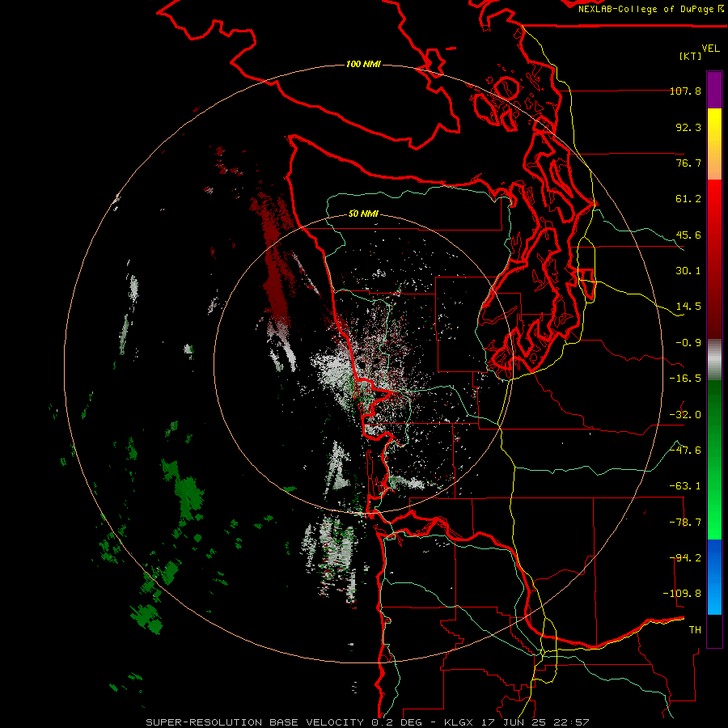The image size is (728, 728).
Task: Click the 92.3 legend value
Action: (x=688, y=127)
